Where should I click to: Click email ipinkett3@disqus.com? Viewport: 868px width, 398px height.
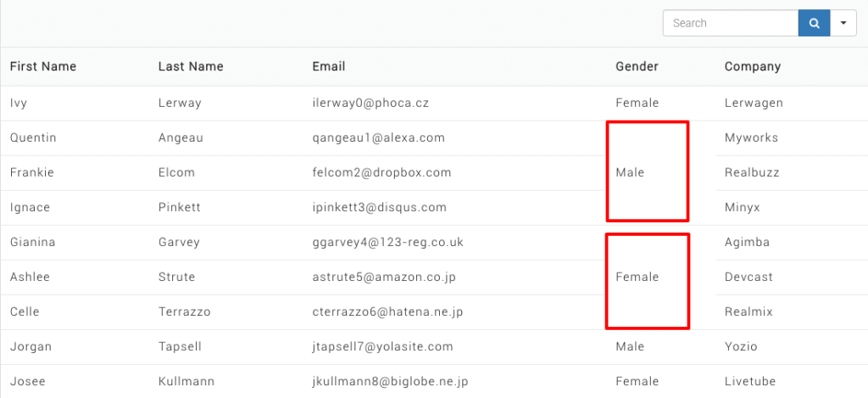(x=380, y=207)
